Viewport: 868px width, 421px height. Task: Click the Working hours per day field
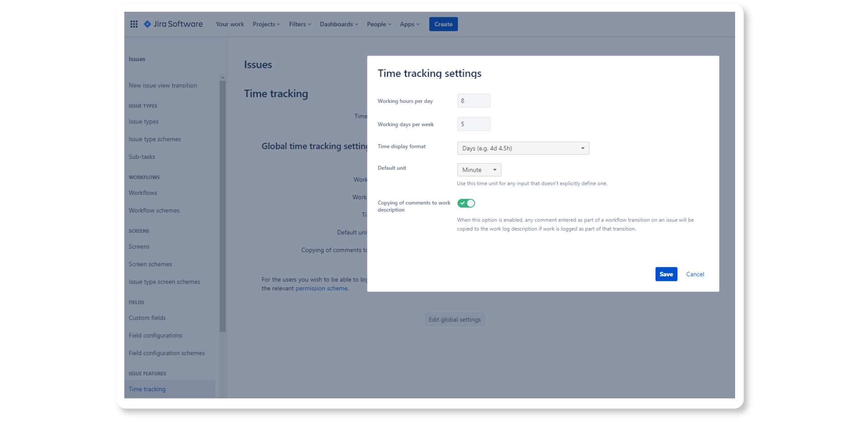[x=474, y=101]
